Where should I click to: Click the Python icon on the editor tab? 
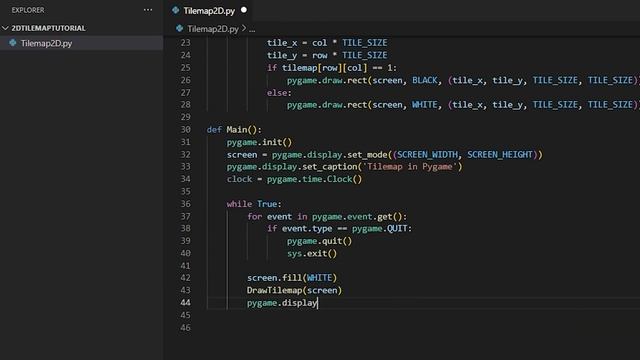[x=176, y=10]
